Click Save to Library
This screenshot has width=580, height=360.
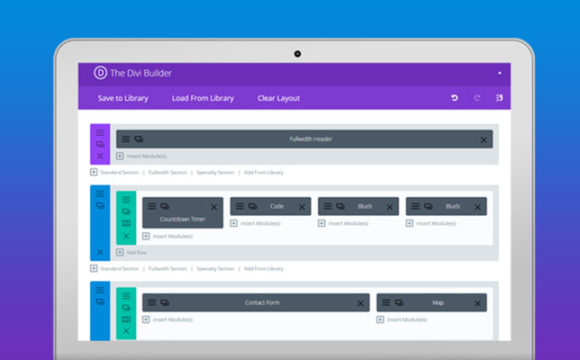pyautogui.click(x=123, y=98)
